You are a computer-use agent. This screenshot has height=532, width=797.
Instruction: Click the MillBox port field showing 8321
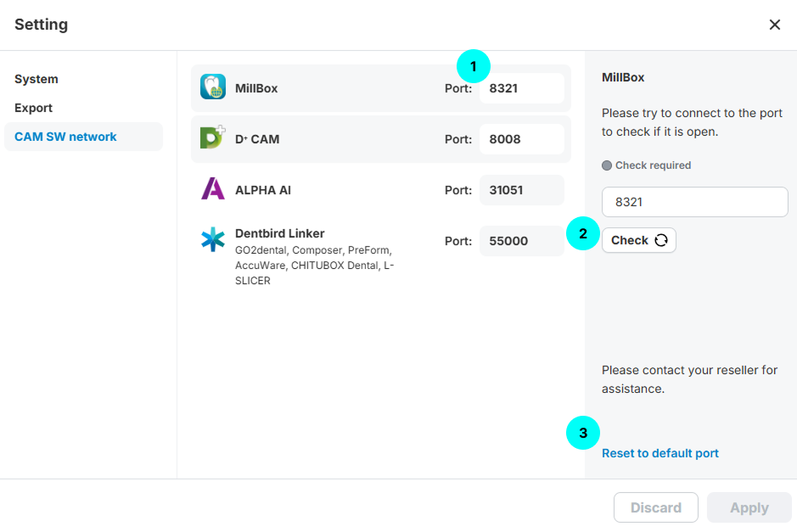click(x=521, y=88)
